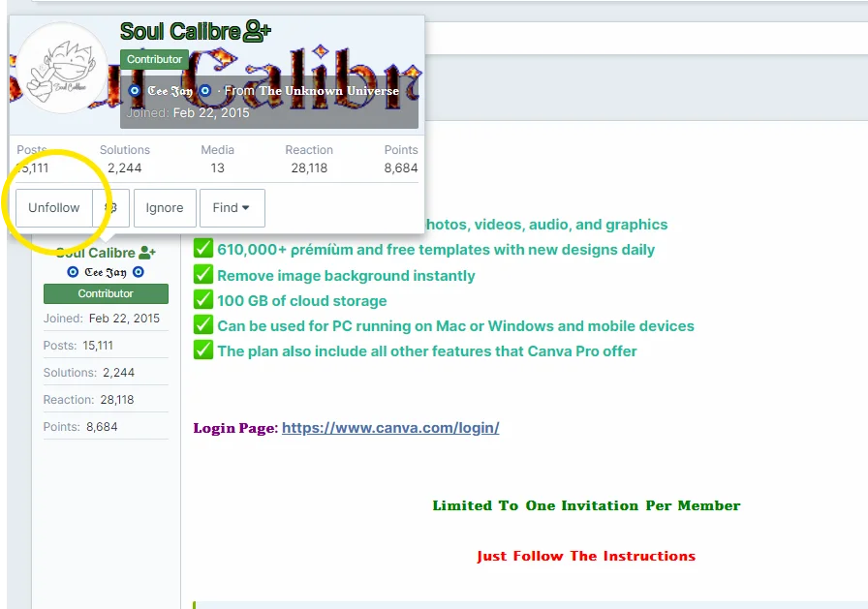868x609 pixels.
Task: Click sidebar Joined: Feb 22, 2015 row
Action: tap(106, 319)
